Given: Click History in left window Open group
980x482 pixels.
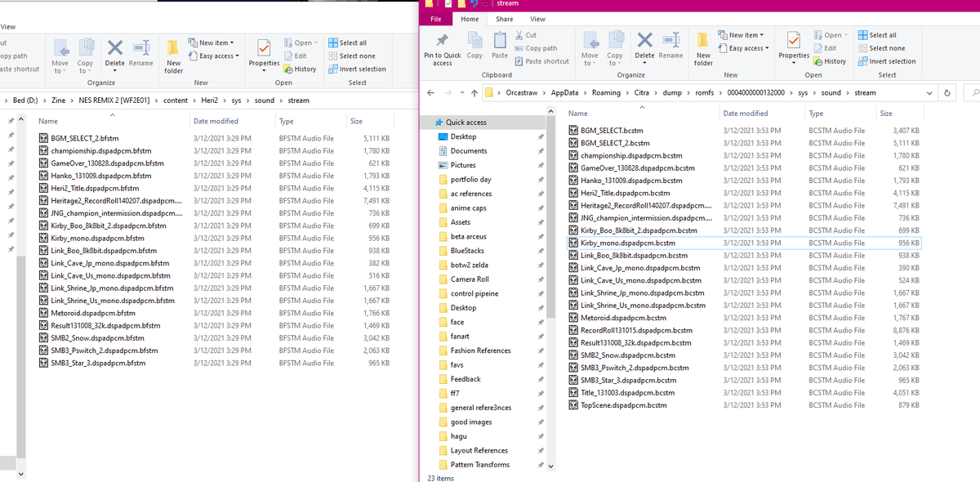Looking at the screenshot, I should [x=300, y=69].
